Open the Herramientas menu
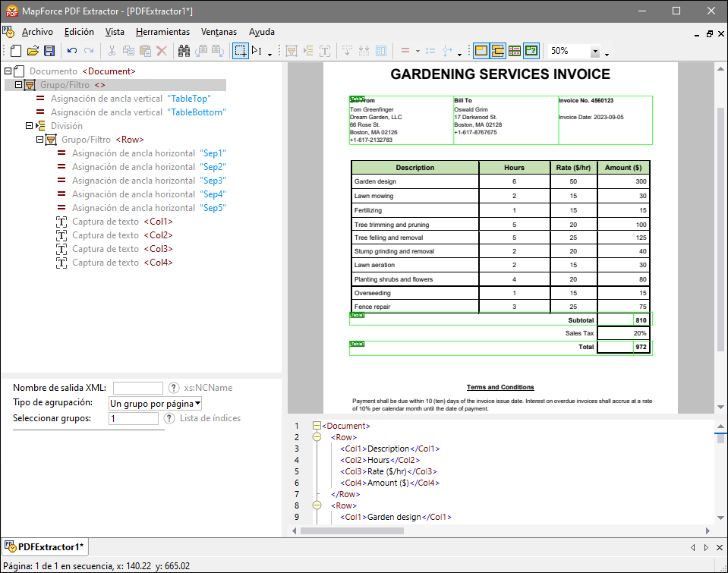 tap(162, 32)
